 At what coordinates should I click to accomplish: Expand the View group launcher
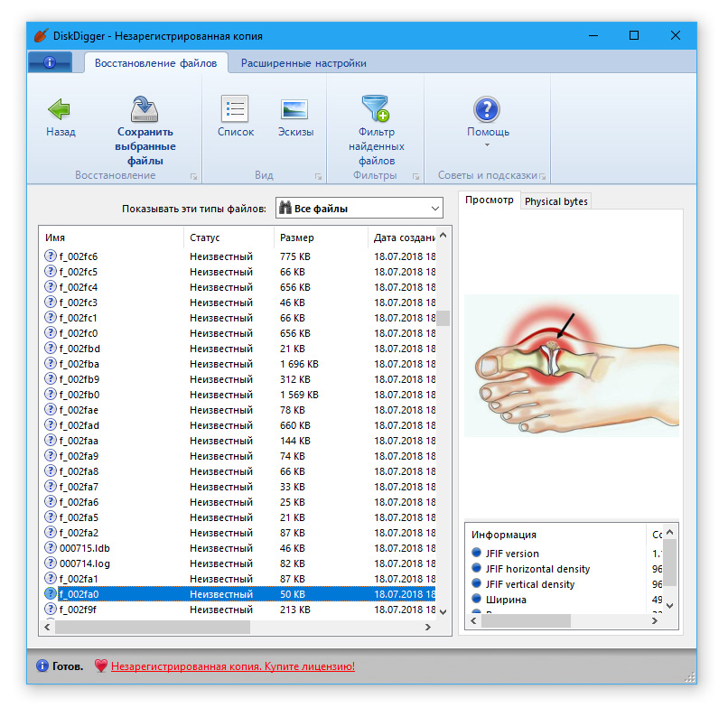(x=317, y=176)
